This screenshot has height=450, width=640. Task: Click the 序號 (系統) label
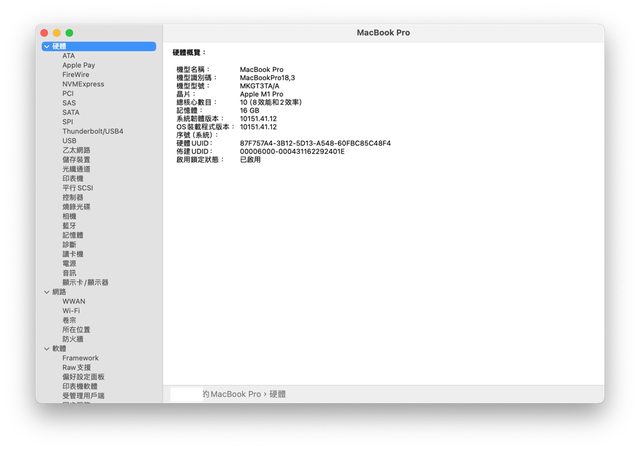point(197,135)
